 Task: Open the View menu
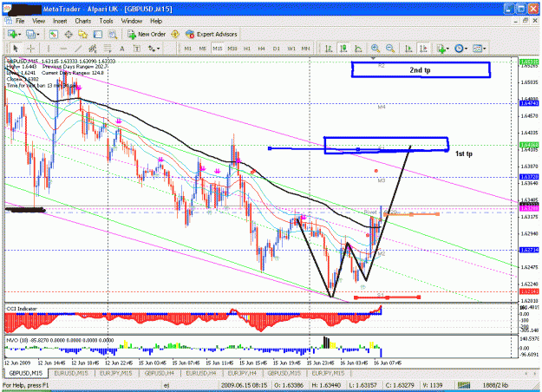39,21
